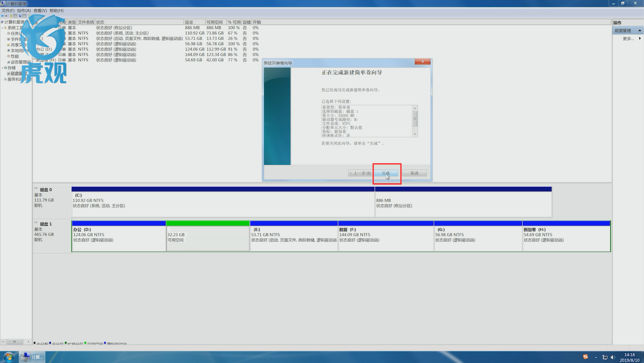
Task: Click the 状态 column header
Action: [139, 22]
